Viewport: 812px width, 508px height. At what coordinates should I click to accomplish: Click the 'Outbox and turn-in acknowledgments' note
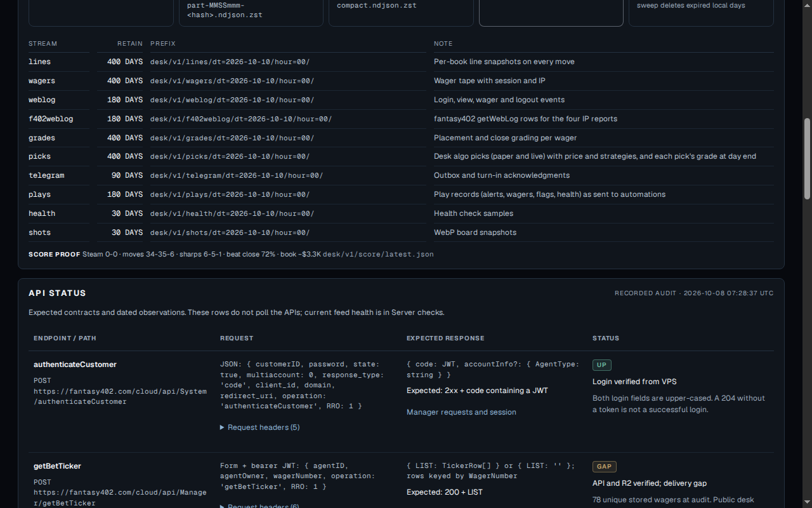(502, 175)
